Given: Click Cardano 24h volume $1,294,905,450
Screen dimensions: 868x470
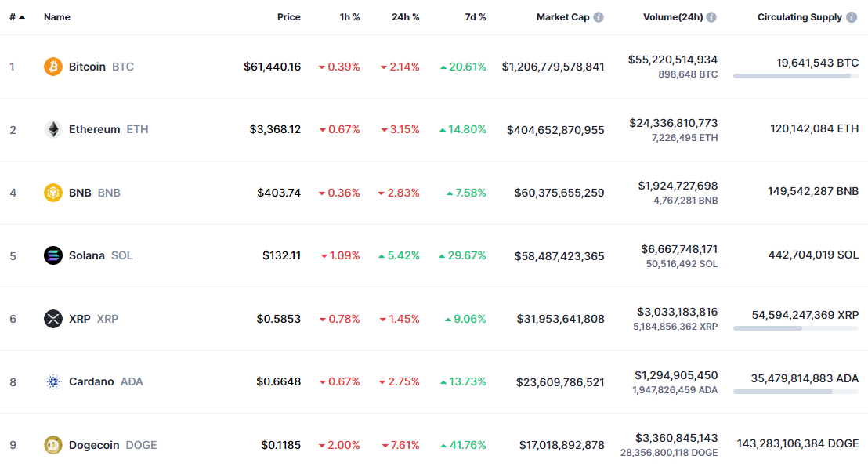Looking at the screenshot, I should pyautogui.click(x=676, y=374).
